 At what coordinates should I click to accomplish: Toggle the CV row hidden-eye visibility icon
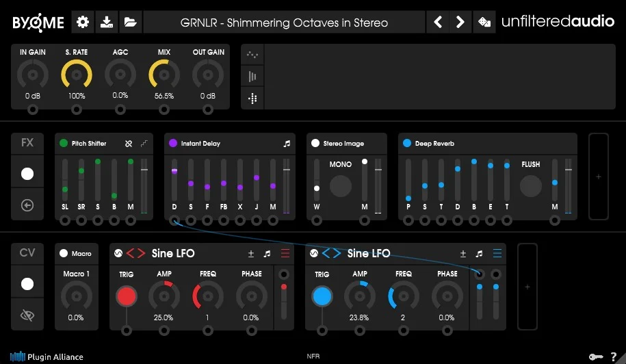point(27,315)
